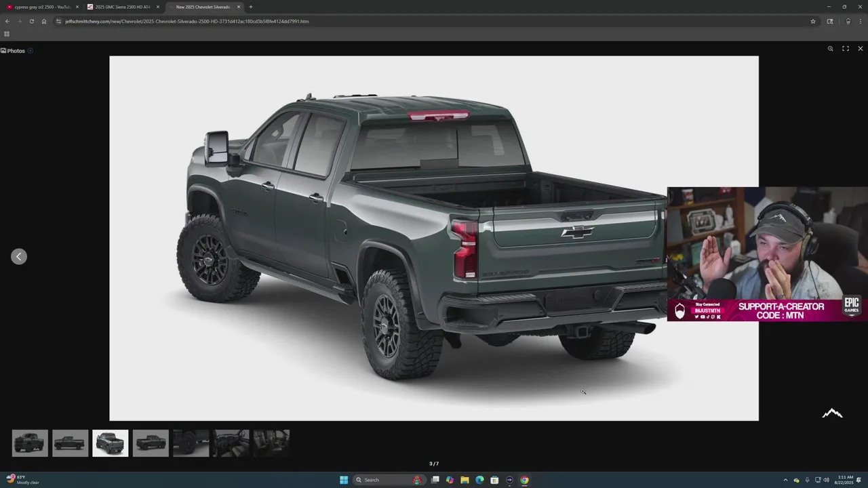Open the round dark app icon in taskbar

tap(509, 480)
